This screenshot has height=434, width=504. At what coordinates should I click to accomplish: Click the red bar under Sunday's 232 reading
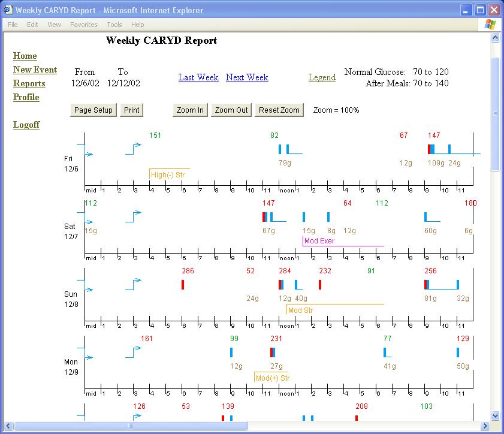pos(320,285)
